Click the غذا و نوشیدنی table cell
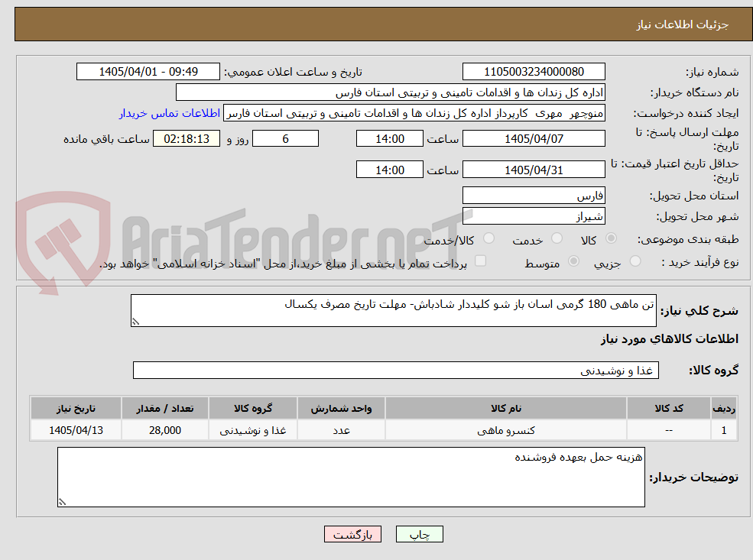The width and height of the screenshot is (753, 560). point(252,430)
